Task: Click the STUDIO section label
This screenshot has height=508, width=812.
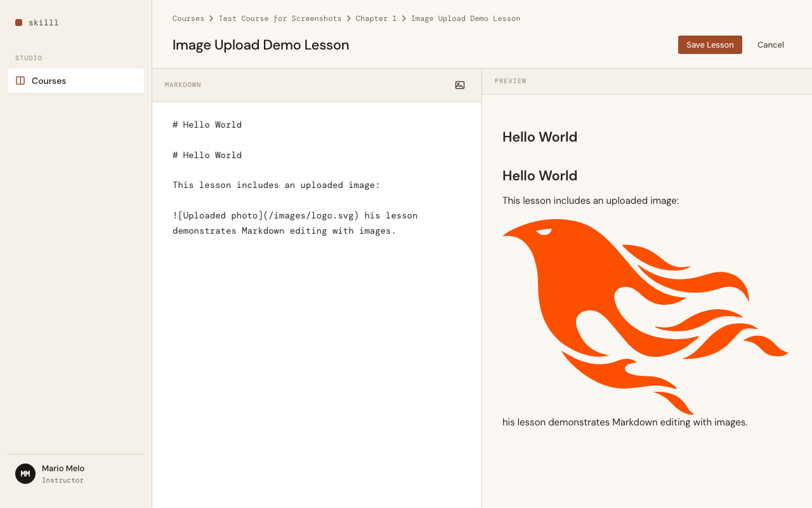Action: pyautogui.click(x=29, y=58)
